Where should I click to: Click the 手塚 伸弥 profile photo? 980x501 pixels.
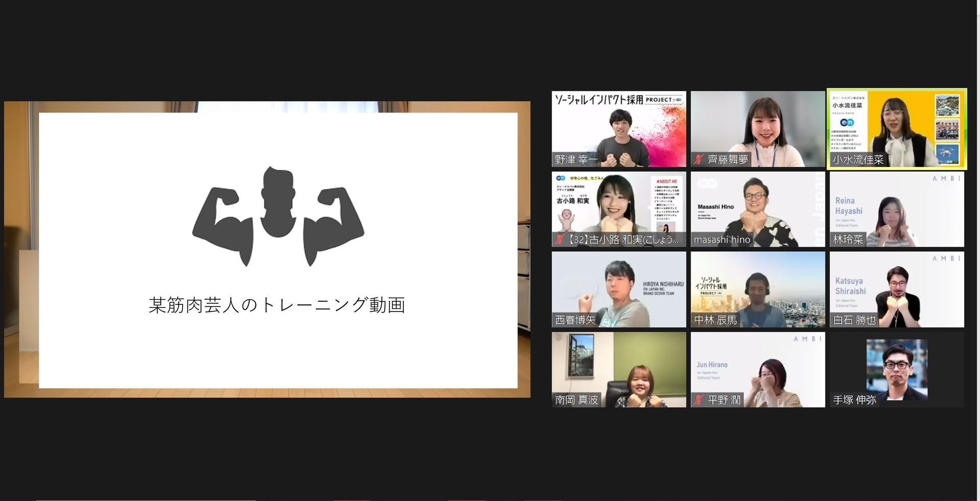tap(896, 369)
